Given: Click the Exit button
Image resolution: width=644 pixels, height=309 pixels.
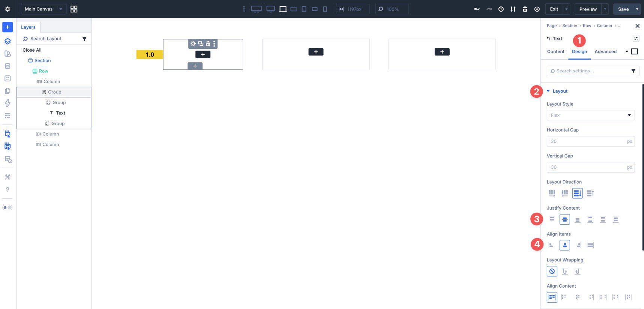Looking at the screenshot, I should point(554,9).
